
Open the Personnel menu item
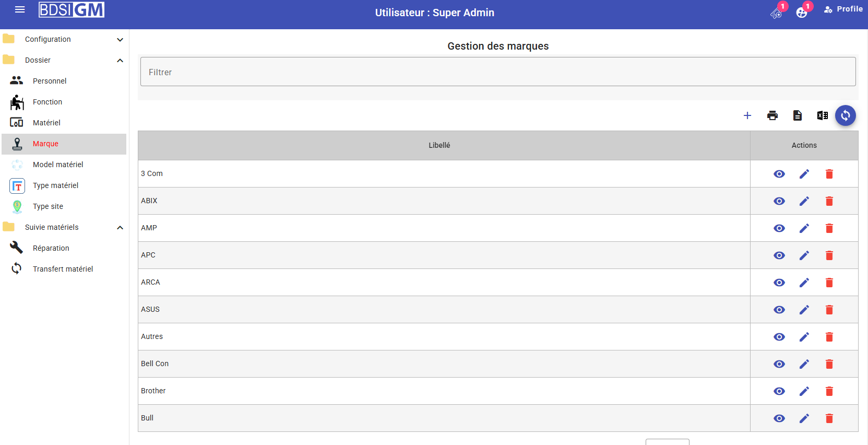64,81
